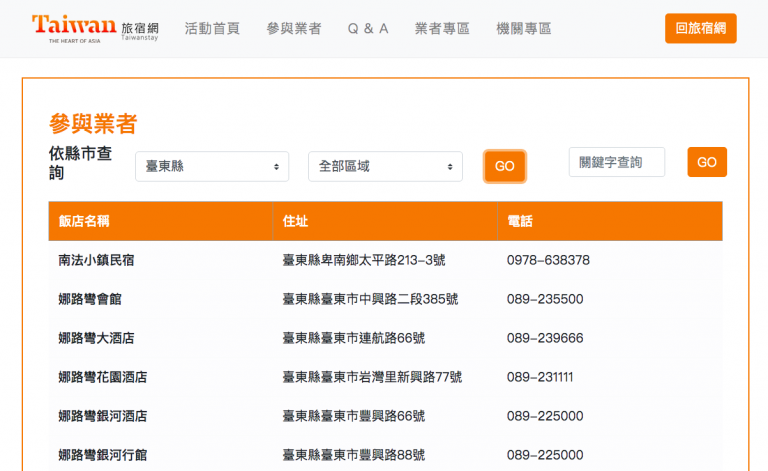The height and width of the screenshot is (471, 768).
Task: Click the 依縣市查詢 label
Action: click(x=80, y=163)
